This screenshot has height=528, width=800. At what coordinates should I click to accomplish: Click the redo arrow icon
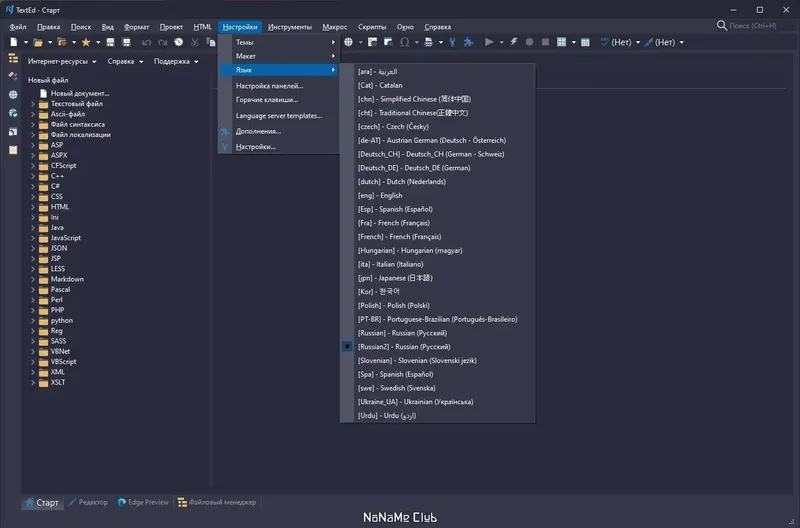(162, 42)
